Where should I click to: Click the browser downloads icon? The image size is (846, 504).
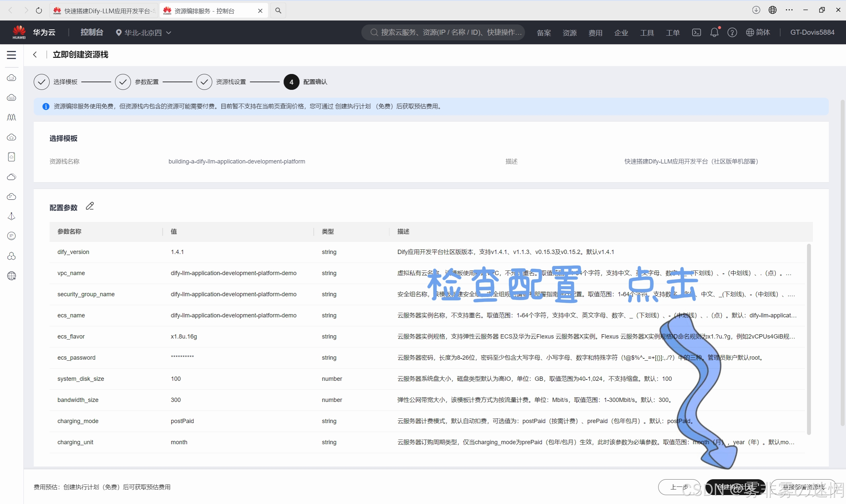(x=756, y=10)
